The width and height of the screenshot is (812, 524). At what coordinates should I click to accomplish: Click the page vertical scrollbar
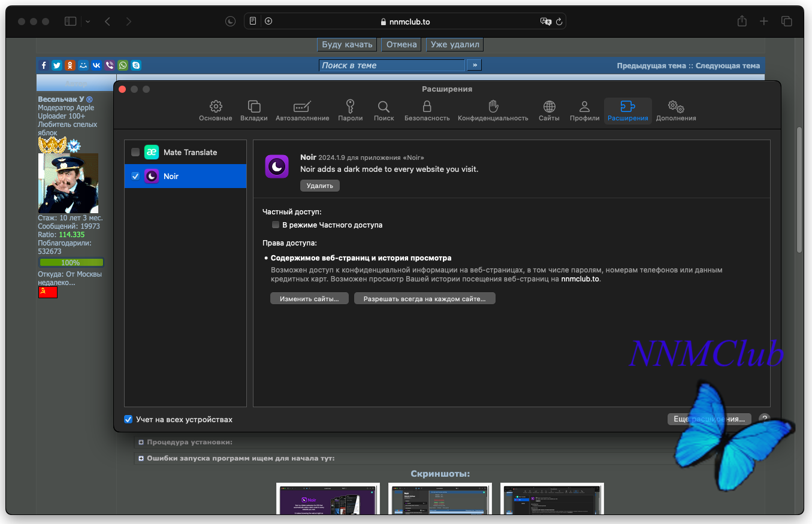tap(799, 190)
